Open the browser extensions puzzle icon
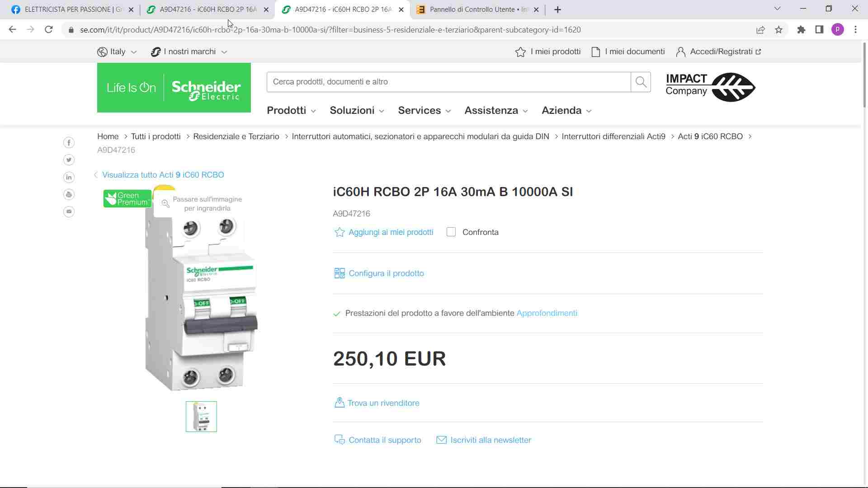The height and width of the screenshot is (488, 868). click(x=801, y=30)
